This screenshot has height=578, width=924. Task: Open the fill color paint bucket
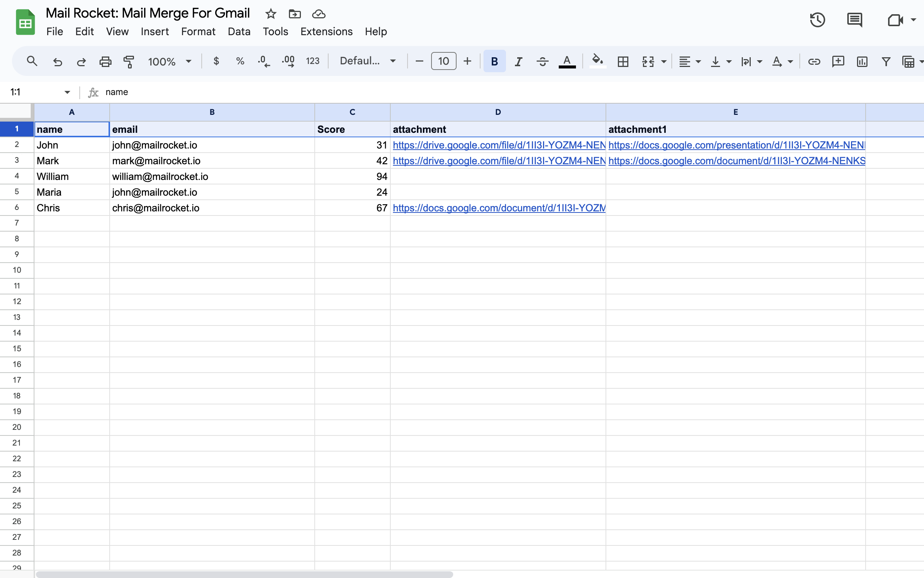598,60
